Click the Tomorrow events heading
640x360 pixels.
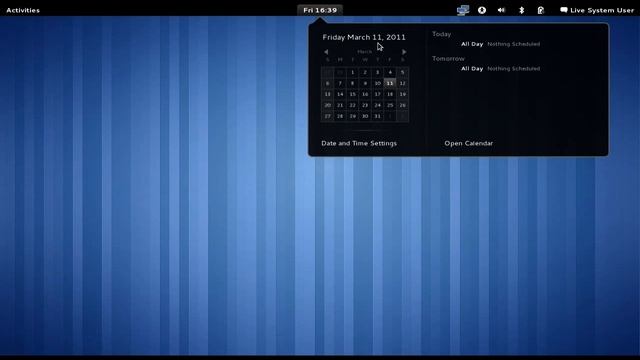[x=448, y=59]
